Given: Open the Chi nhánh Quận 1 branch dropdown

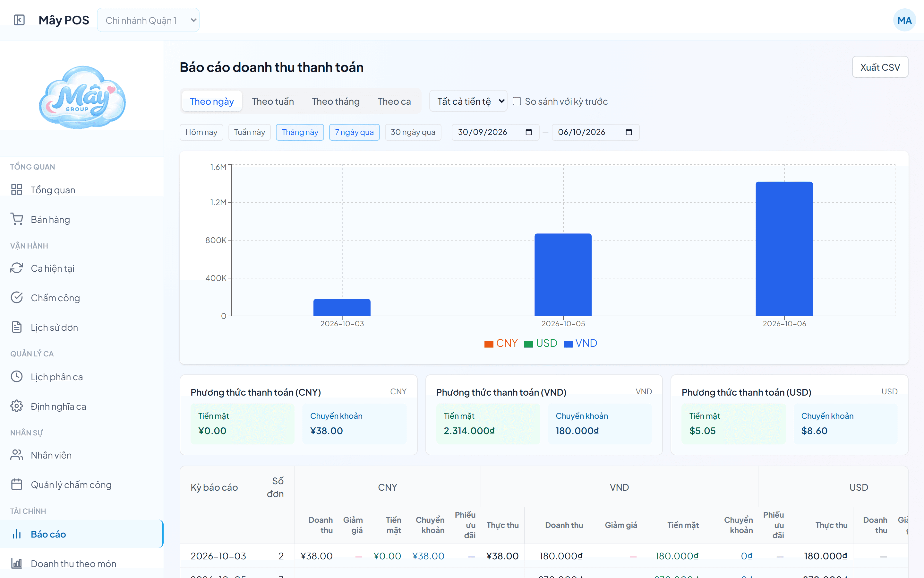Looking at the screenshot, I should (x=148, y=20).
